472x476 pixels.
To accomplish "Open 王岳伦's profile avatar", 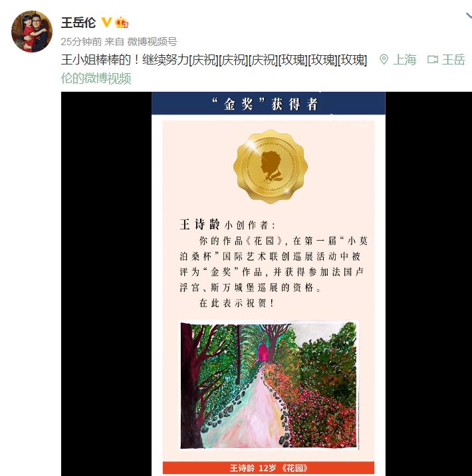I will pyautogui.click(x=32, y=31).
